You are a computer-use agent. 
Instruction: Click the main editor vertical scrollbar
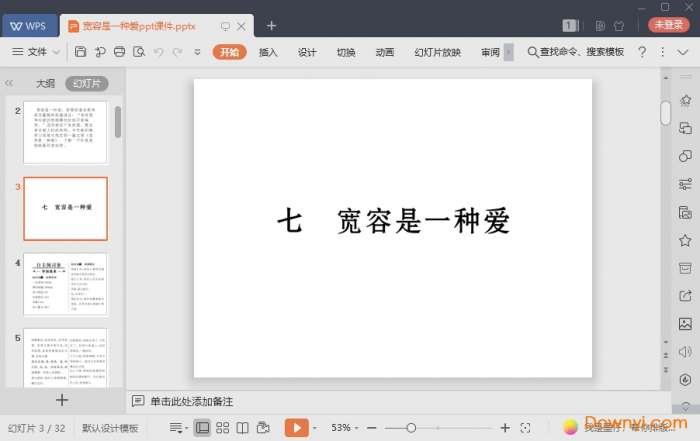[x=665, y=113]
